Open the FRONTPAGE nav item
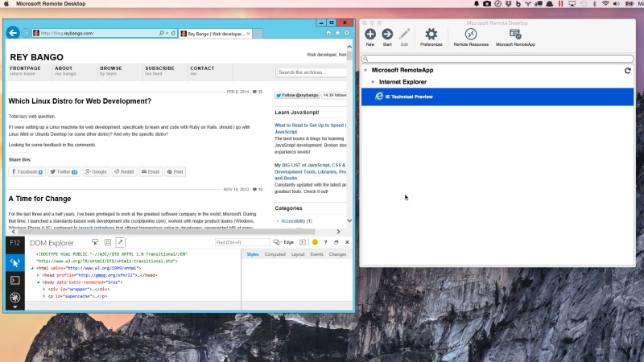Screen dimensions: 644x362 pos(26,71)
